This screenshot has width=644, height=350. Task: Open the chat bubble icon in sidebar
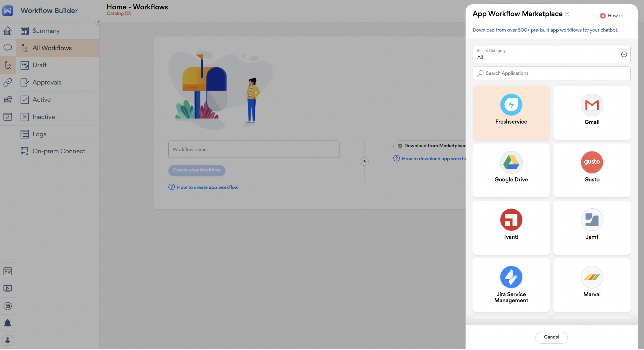(7, 48)
